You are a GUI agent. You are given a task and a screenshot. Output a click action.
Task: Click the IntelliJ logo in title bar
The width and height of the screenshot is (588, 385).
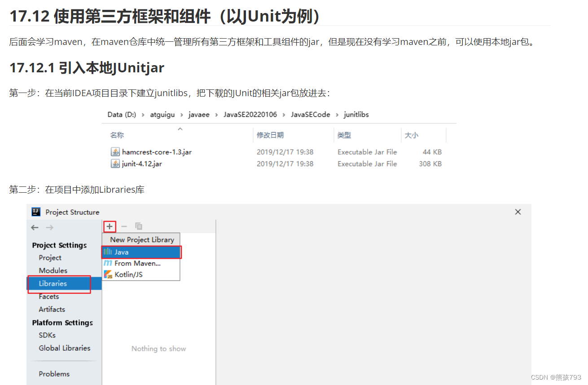(36, 212)
